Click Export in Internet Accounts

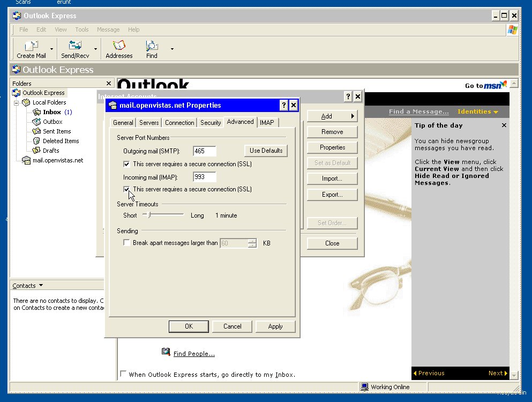coord(332,195)
